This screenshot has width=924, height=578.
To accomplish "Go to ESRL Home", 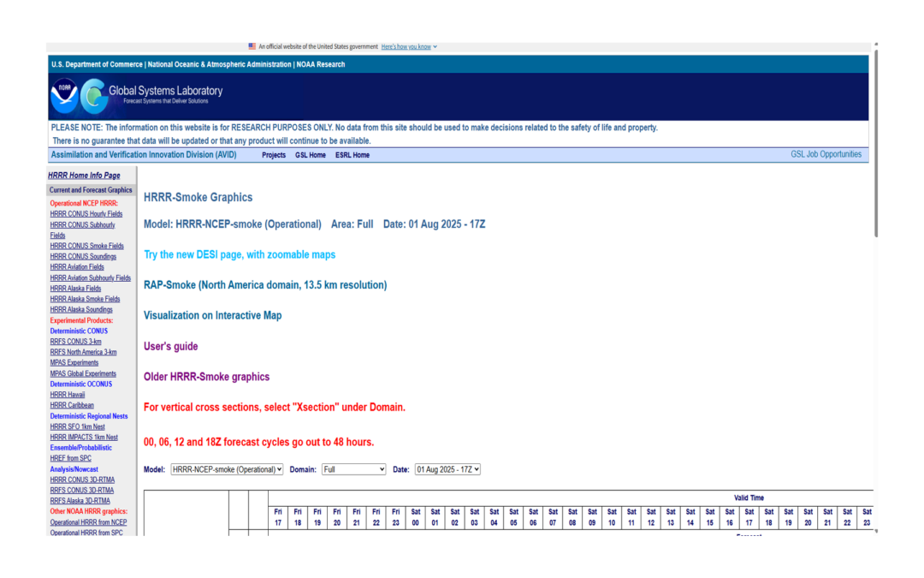I will 352,155.
